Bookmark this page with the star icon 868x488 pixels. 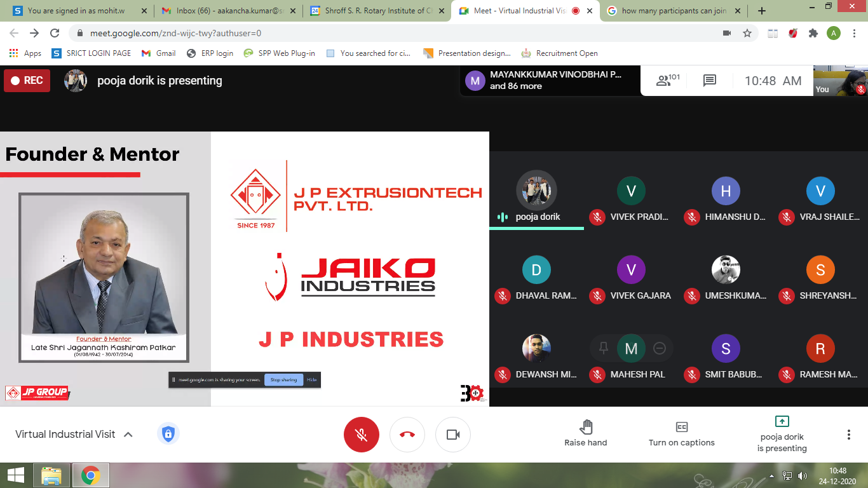tap(747, 33)
